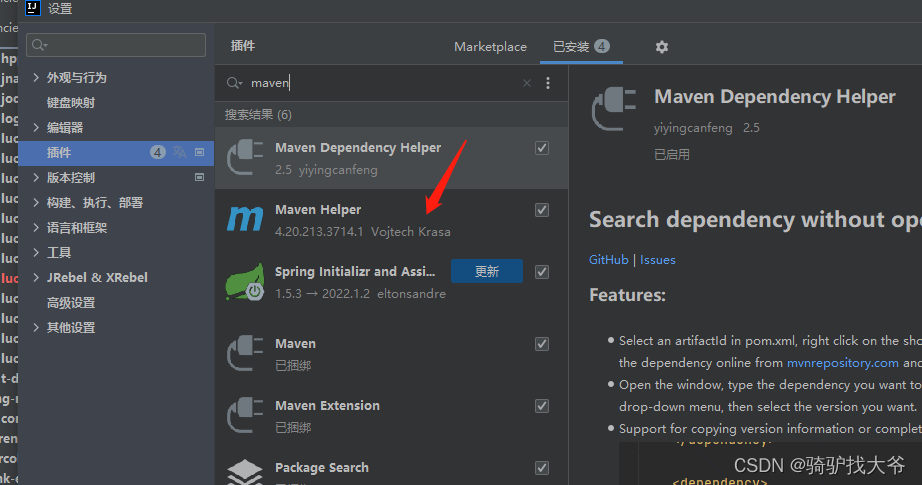
Task: Open the GitHub link
Action: click(609, 259)
